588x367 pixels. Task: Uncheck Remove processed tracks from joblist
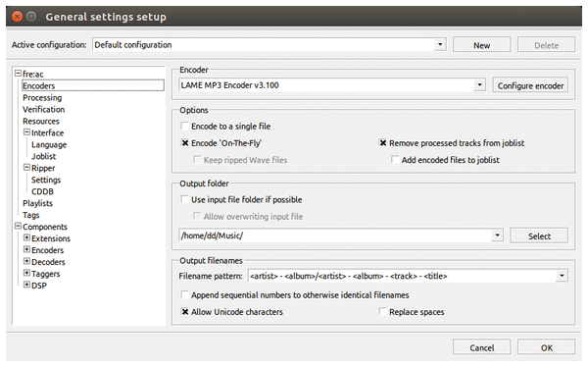coord(382,142)
